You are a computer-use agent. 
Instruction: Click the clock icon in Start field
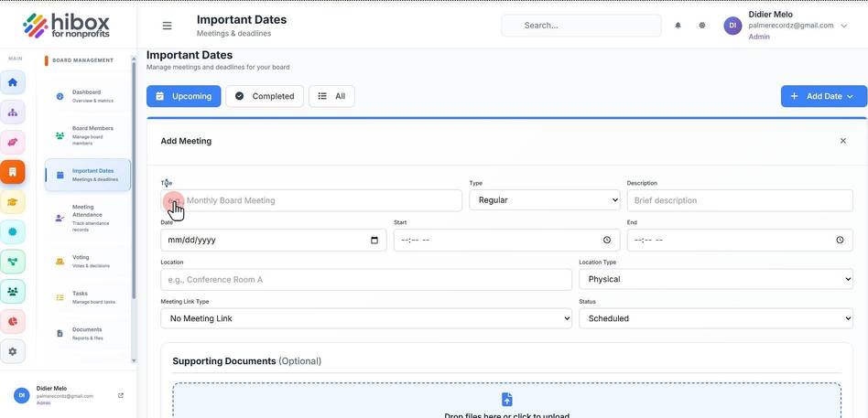click(607, 240)
